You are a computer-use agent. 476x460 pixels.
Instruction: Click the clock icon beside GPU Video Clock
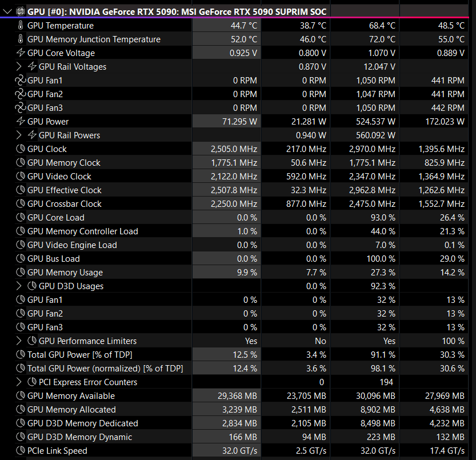click(21, 176)
